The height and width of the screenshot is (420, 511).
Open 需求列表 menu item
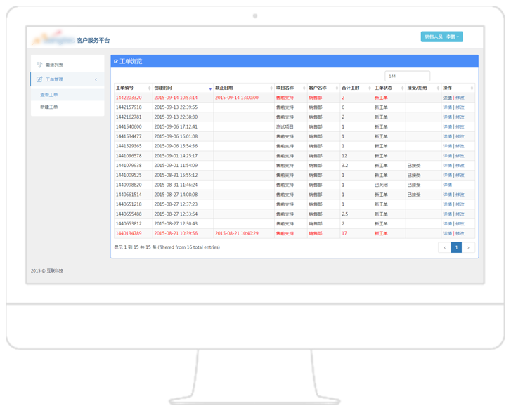point(54,65)
